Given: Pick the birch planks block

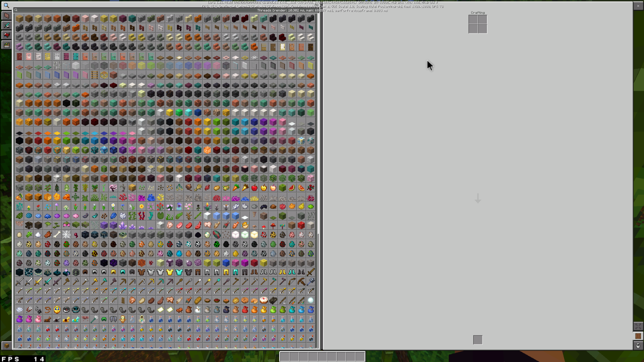Looking at the screenshot, I should [38, 19].
